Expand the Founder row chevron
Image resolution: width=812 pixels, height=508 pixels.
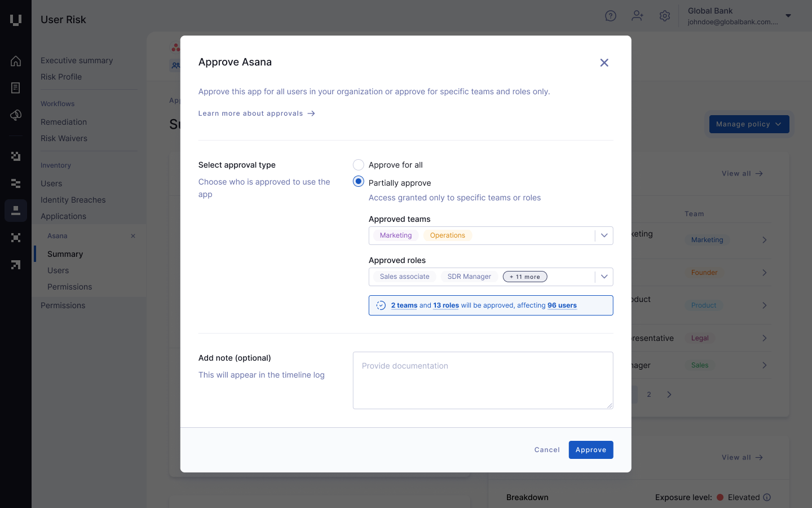765,273
